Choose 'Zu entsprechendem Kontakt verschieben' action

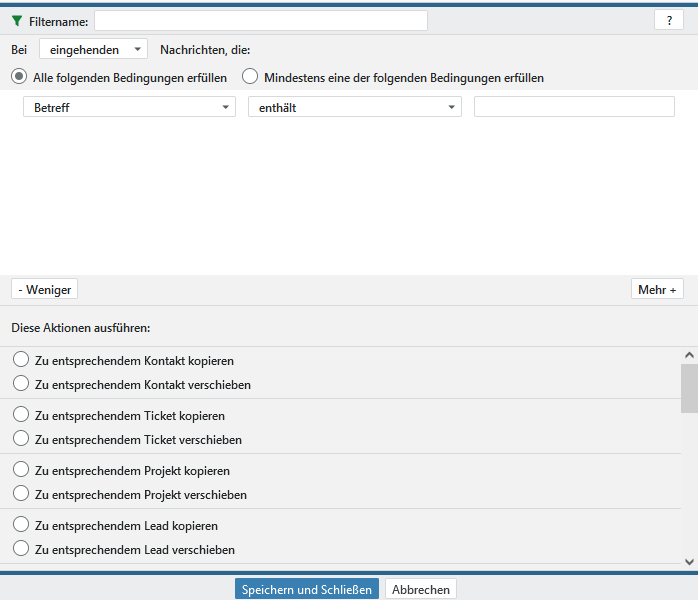click(x=21, y=384)
